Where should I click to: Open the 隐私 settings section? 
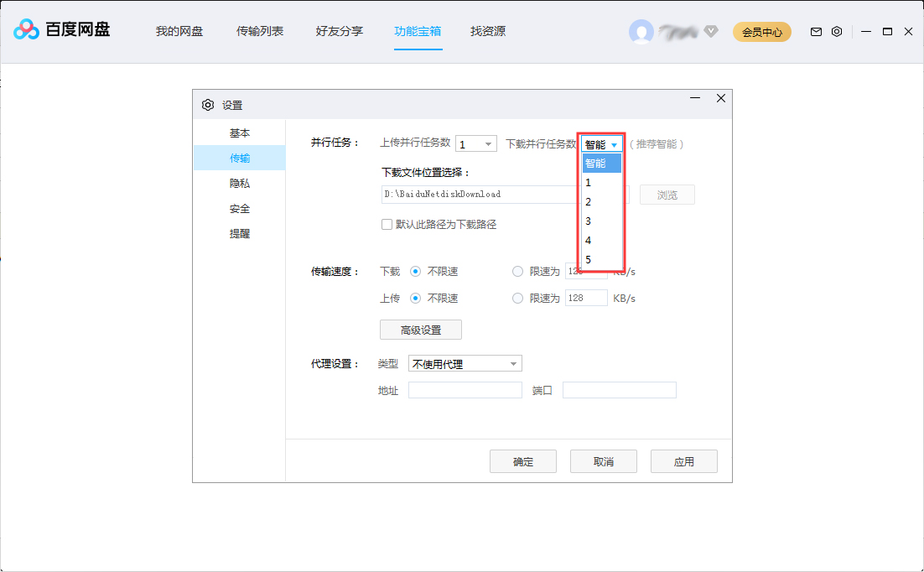(239, 183)
